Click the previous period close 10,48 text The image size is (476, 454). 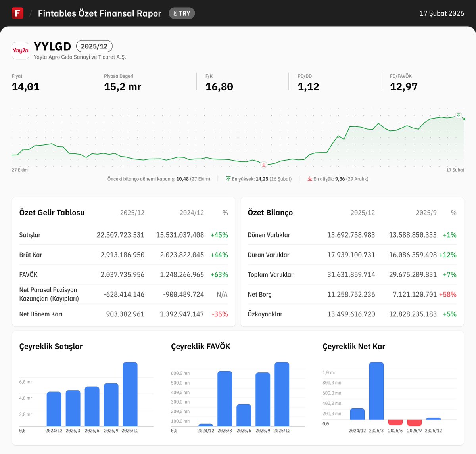pyautogui.click(x=159, y=179)
